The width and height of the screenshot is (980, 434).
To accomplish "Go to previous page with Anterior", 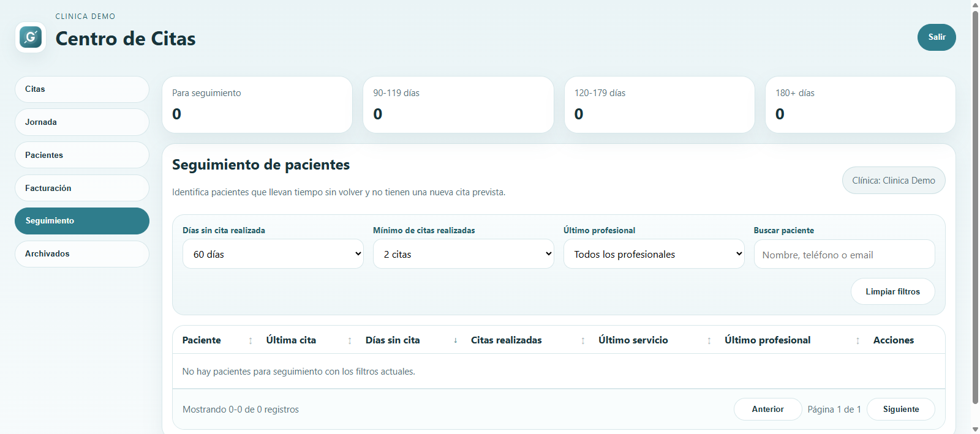I will [x=768, y=410].
